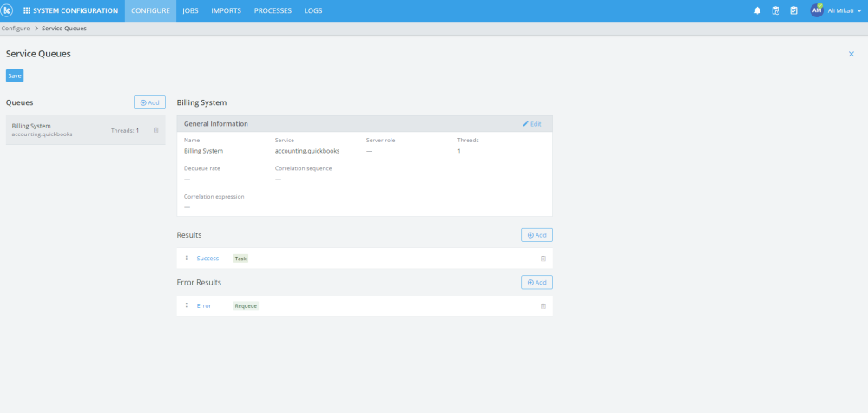The width and height of the screenshot is (868, 413).
Task: Click the System Configuration title
Action: point(76,10)
